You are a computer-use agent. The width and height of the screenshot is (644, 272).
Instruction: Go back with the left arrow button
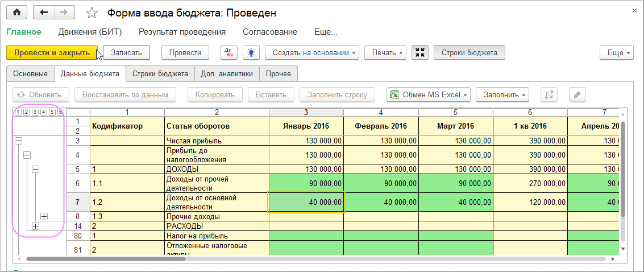pyautogui.click(x=44, y=12)
